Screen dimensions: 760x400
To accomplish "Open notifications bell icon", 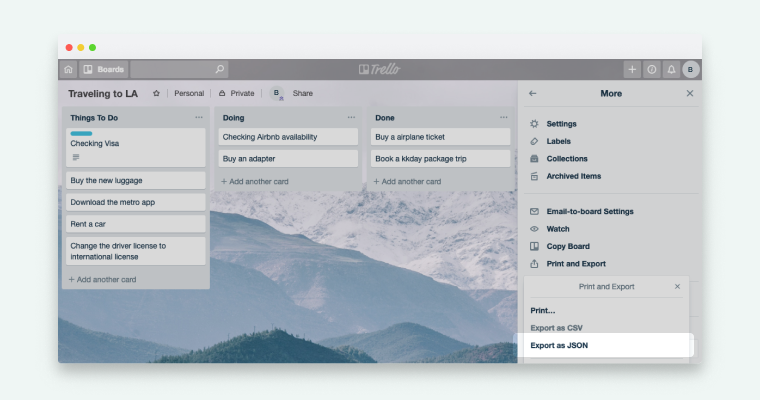I will pos(671,69).
